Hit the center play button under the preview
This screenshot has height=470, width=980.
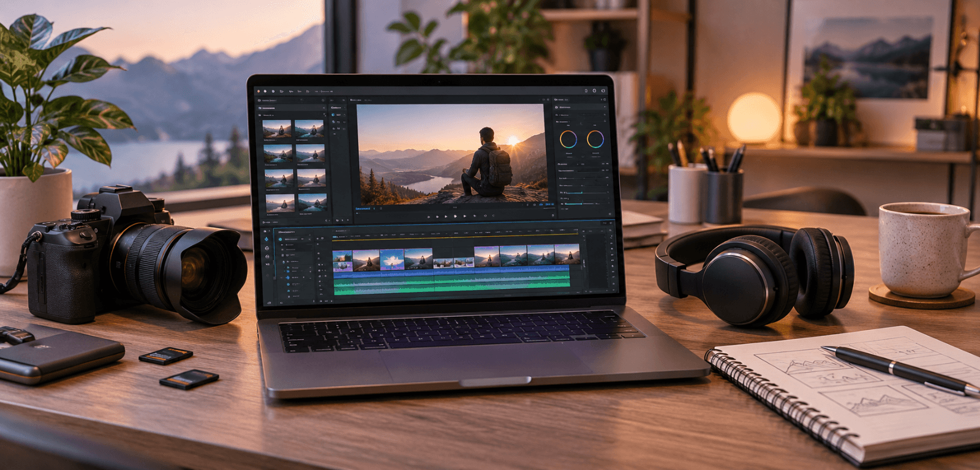(x=455, y=216)
